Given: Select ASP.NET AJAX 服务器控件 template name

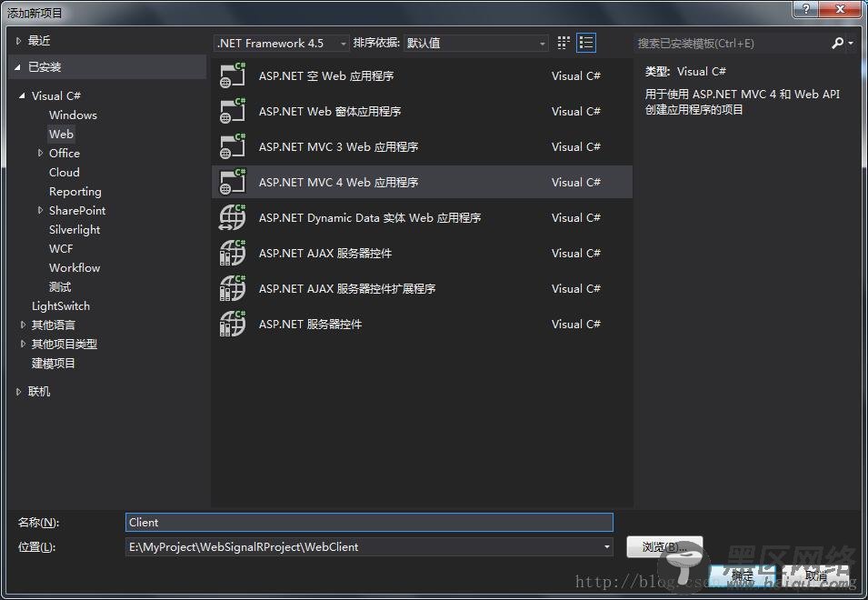Looking at the screenshot, I should tap(325, 253).
